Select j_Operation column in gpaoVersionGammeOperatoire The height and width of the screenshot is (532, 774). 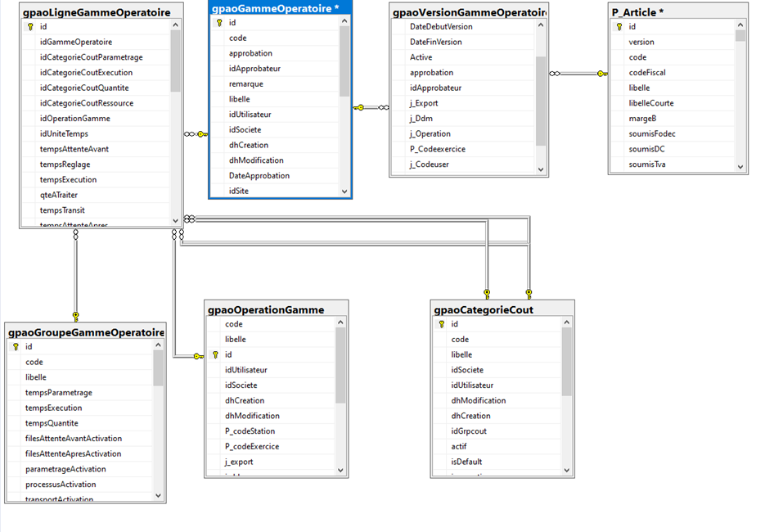click(430, 133)
